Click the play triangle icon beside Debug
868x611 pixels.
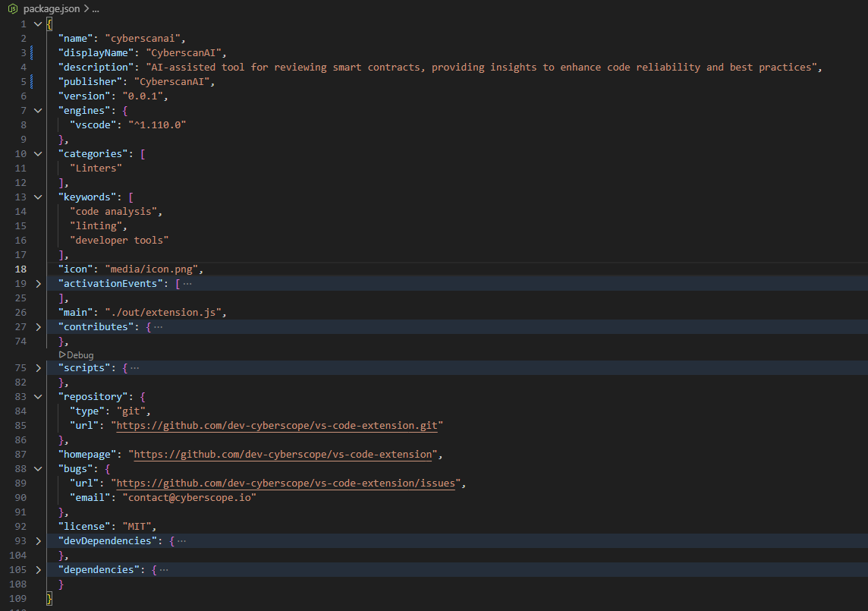(62, 354)
